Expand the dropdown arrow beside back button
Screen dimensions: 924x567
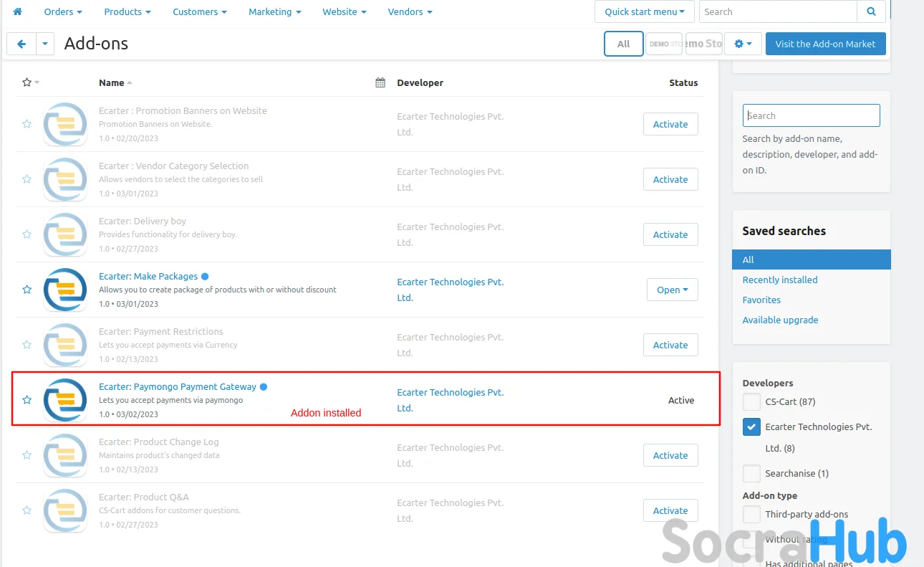pos(45,44)
